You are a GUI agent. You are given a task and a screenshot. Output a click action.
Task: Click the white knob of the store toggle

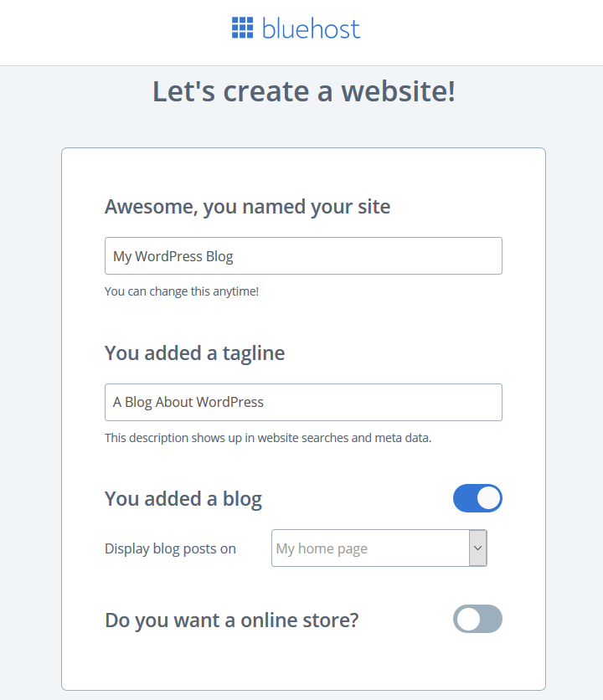pyautogui.click(x=468, y=619)
